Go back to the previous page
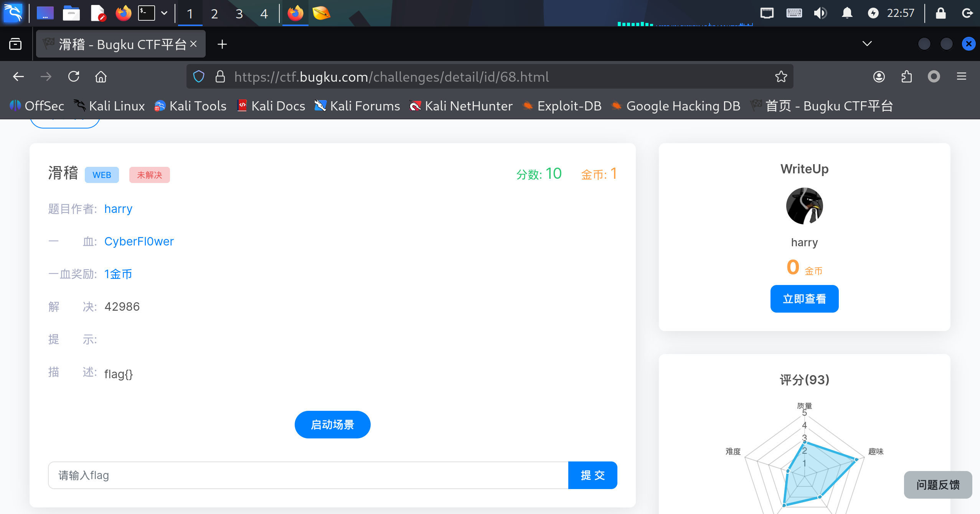This screenshot has height=514, width=980. click(18, 77)
